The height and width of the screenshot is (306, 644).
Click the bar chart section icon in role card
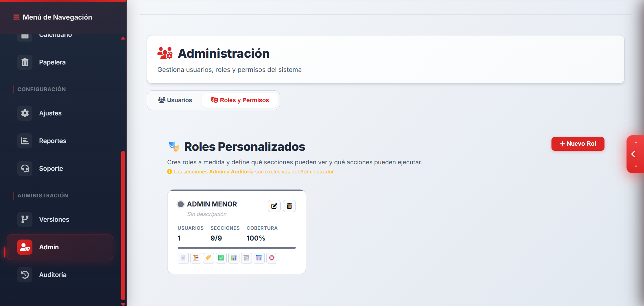(x=234, y=258)
